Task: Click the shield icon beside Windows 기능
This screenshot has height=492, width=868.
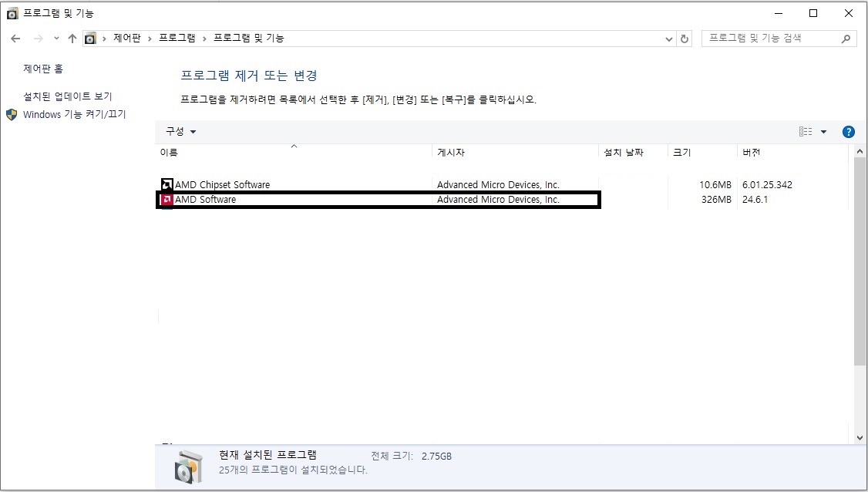Action: 12,115
